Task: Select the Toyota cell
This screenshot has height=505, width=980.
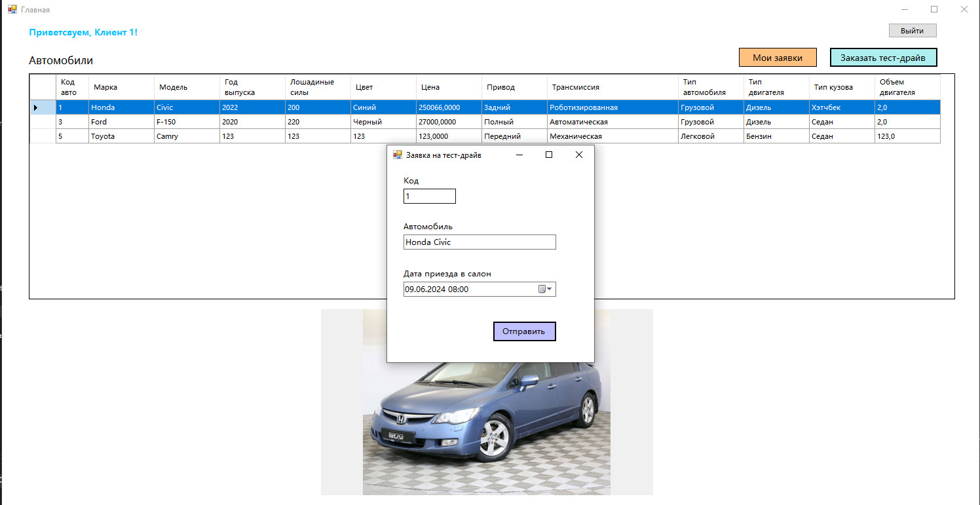Action: (x=121, y=136)
